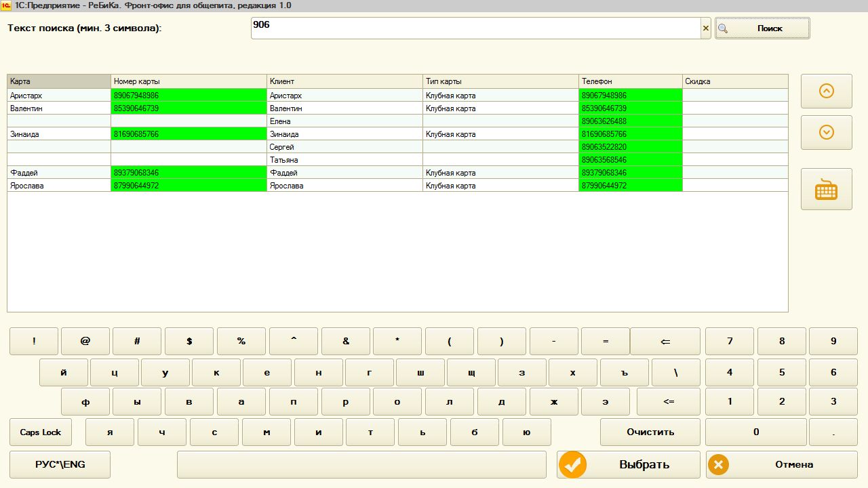Image resolution: width=868 pixels, height=488 pixels.
Task: Click the @ key
Action: pos(85,341)
